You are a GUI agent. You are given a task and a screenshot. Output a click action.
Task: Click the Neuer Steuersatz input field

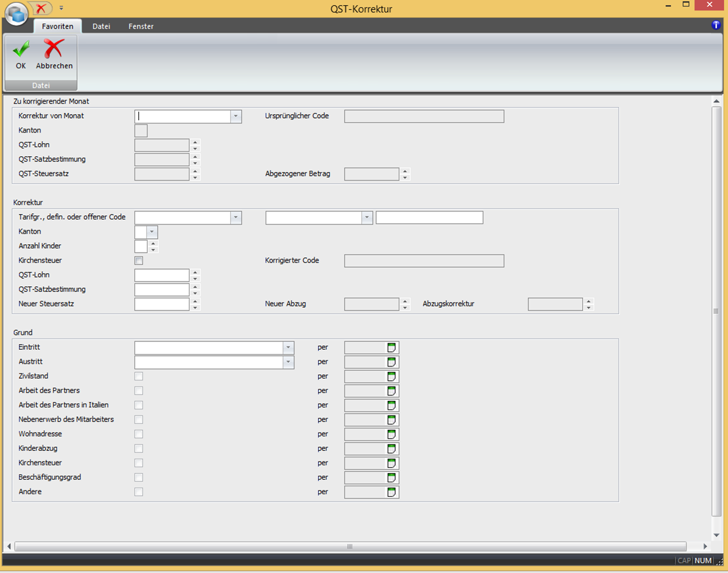[x=161, y=304]
